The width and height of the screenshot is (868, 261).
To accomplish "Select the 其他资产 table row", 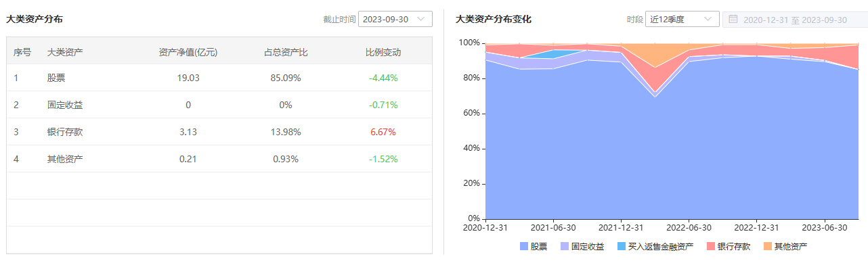I will point(219,159).
